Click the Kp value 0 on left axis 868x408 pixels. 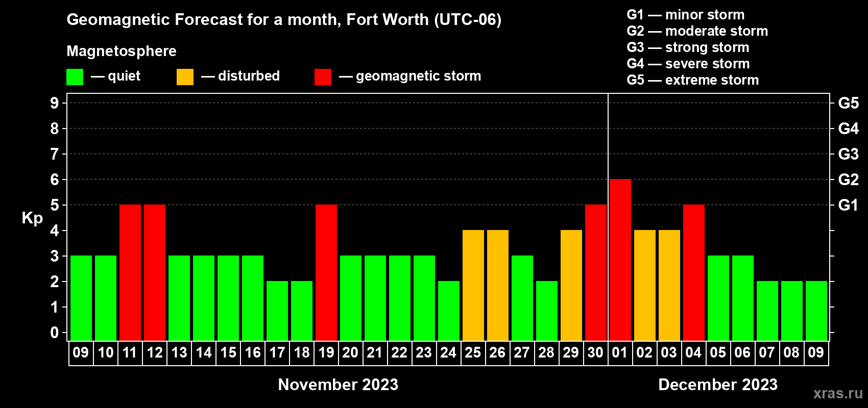[55, 333]
